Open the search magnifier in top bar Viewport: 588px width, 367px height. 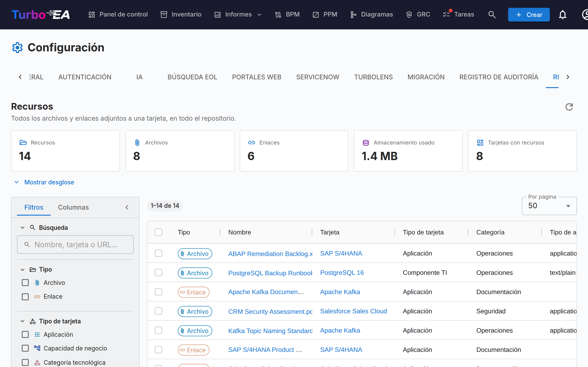(492, 14)
